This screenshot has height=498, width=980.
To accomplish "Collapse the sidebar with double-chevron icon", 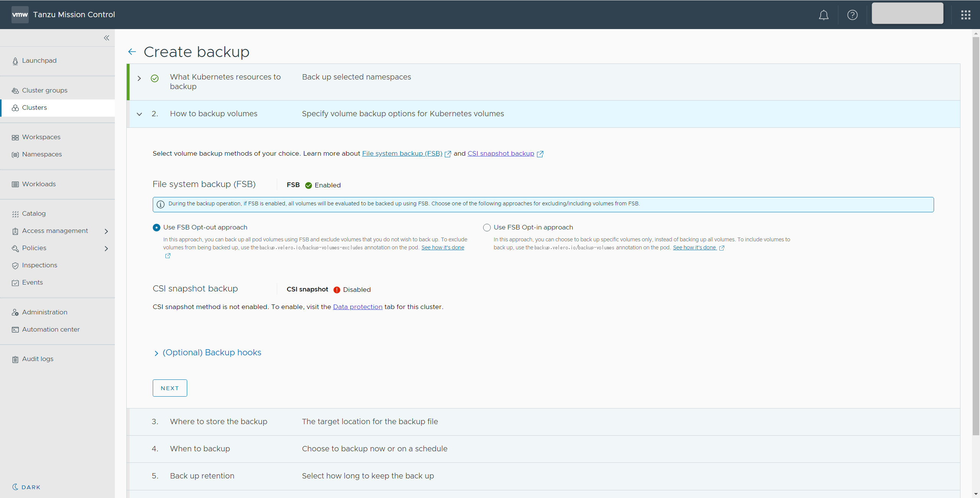I will tap(106, 38).
